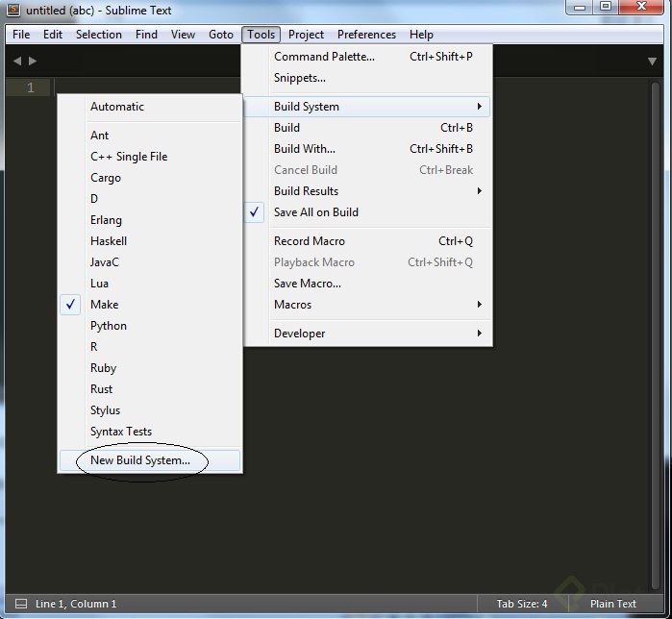Click the vertical editor scrollbar
This screenshot has width=672, height=619.
point(655,335)
